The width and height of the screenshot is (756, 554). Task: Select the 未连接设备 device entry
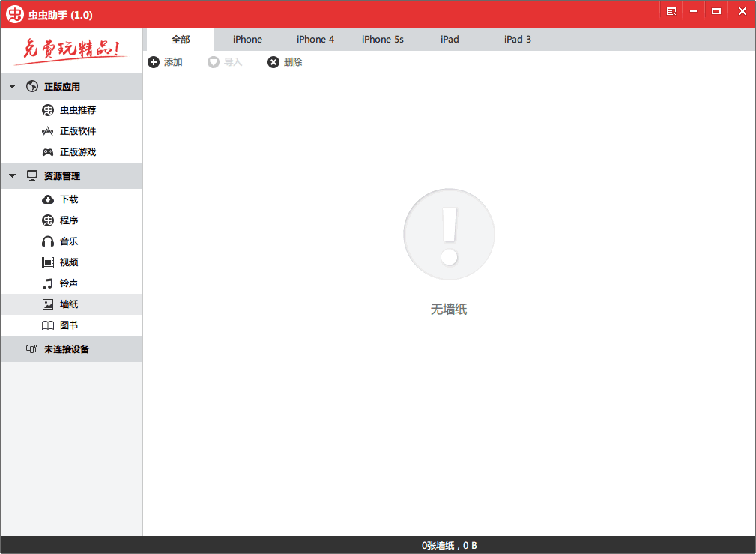click(66, 349)
